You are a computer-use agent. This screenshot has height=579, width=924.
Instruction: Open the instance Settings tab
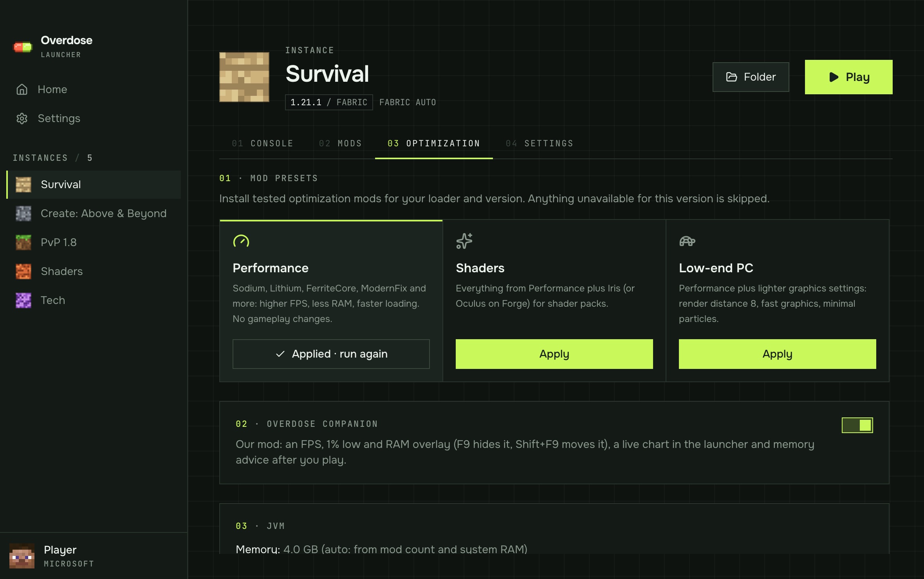(540, 144)
